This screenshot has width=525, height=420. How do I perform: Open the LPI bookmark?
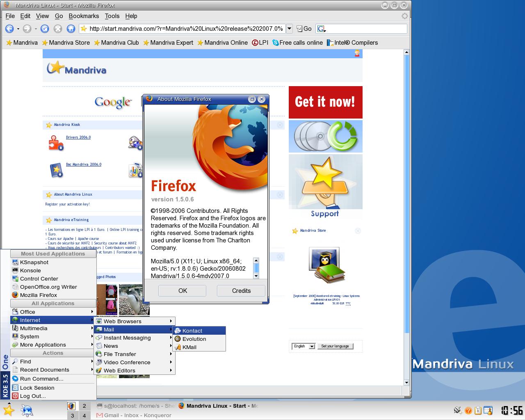pos(260,43)
